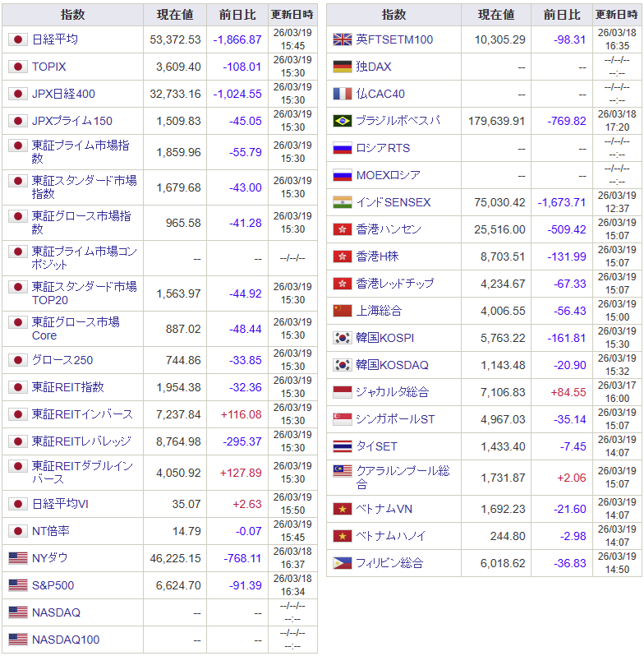Click the right table's 現在値 column header
Viewport: 644px width, 656px height.
click(496, 15)
